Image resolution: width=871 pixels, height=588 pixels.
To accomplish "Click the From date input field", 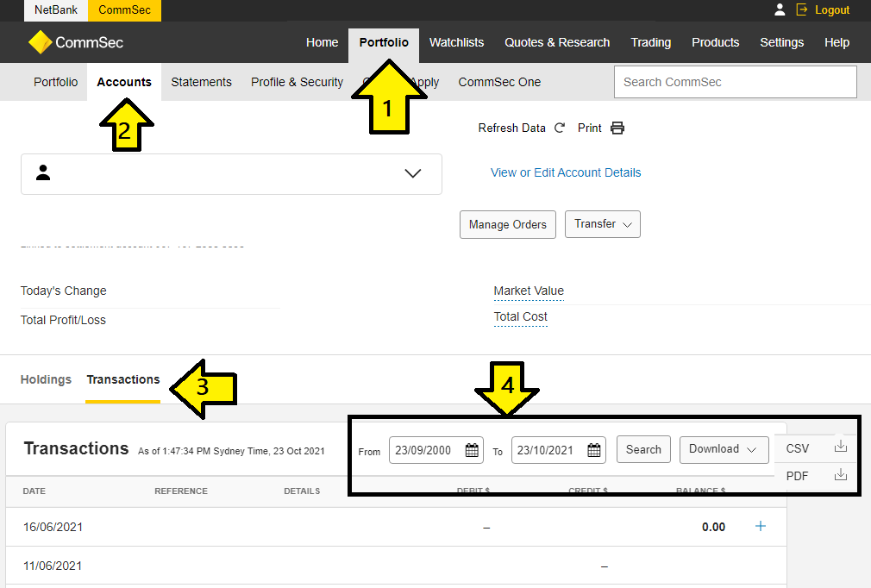I will pos(436,450).
